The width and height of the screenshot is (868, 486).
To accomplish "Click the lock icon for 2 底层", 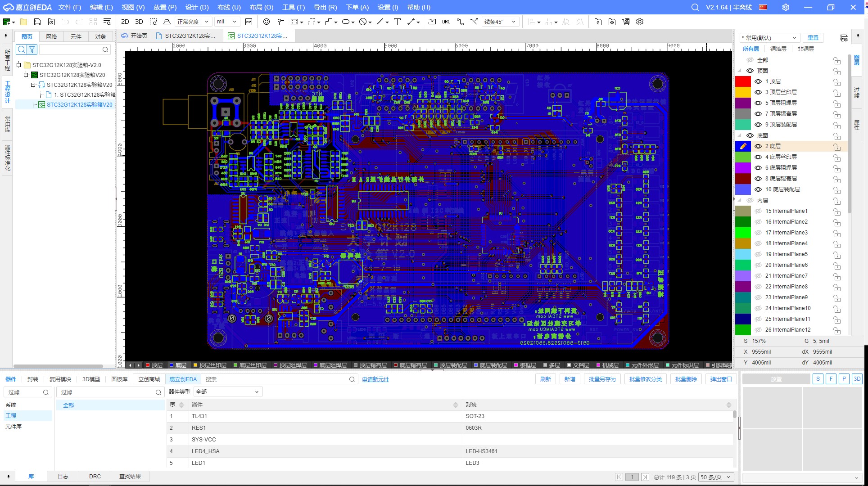I will tap(837, 147).
